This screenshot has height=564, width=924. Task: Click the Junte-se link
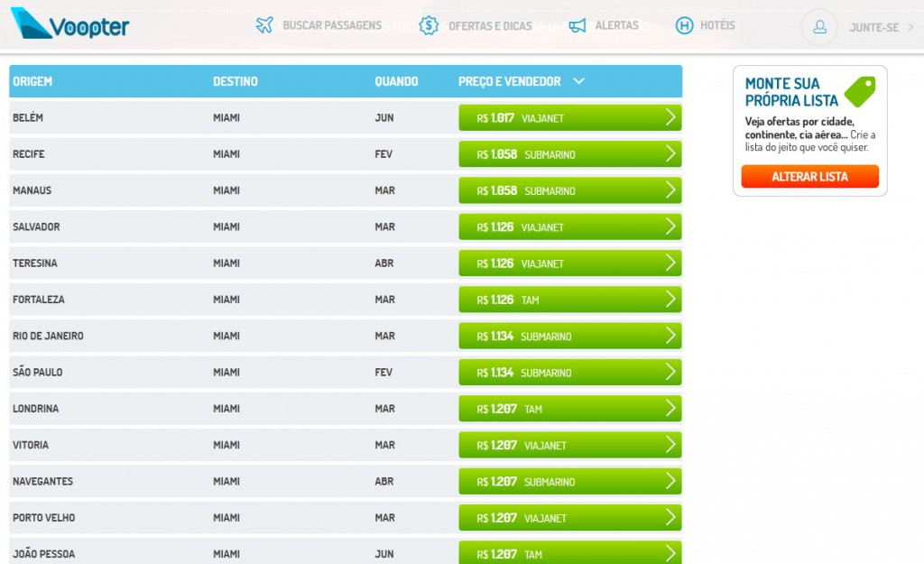tap(873, 27)
